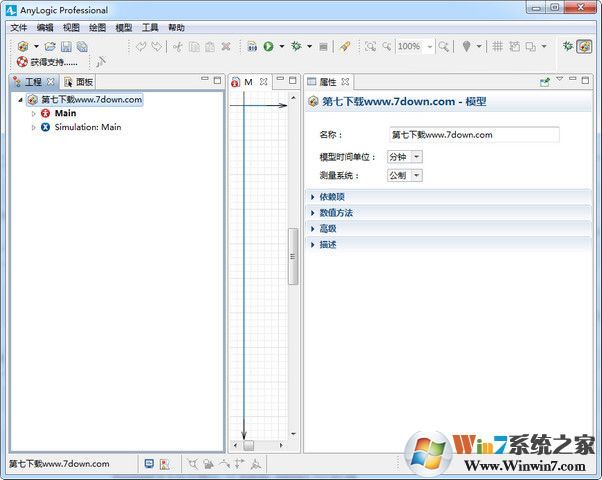Expand the Main tree node
The image size is (602, 480).
(33, 114)
